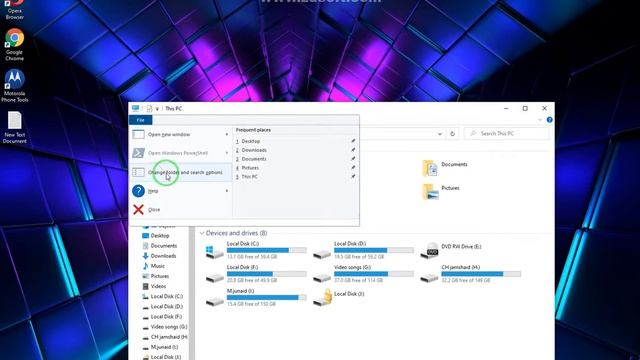Open the Documents folder in the main pane

(x=445, y=168)
